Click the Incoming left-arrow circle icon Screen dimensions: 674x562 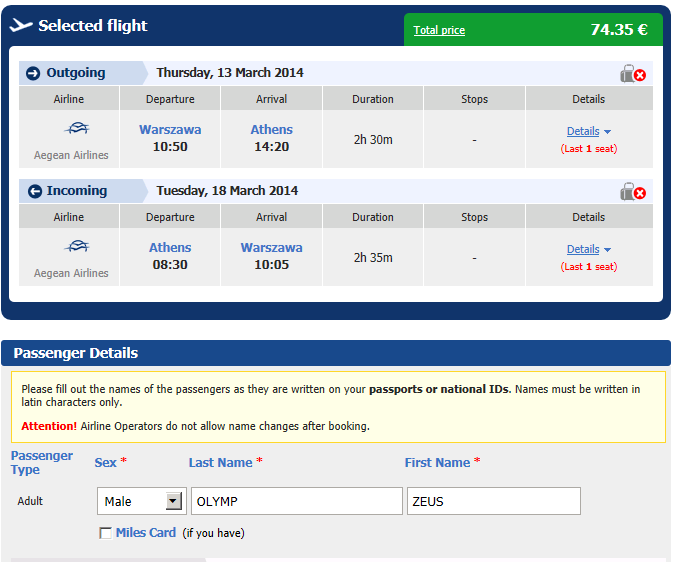35,191
